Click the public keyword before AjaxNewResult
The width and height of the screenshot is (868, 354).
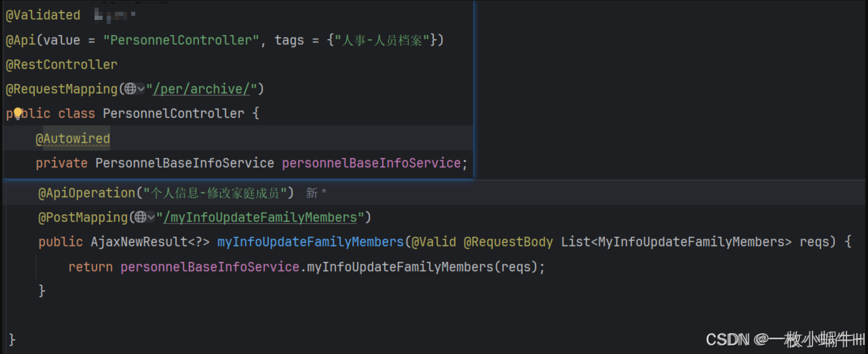click(x=61, y=242)
